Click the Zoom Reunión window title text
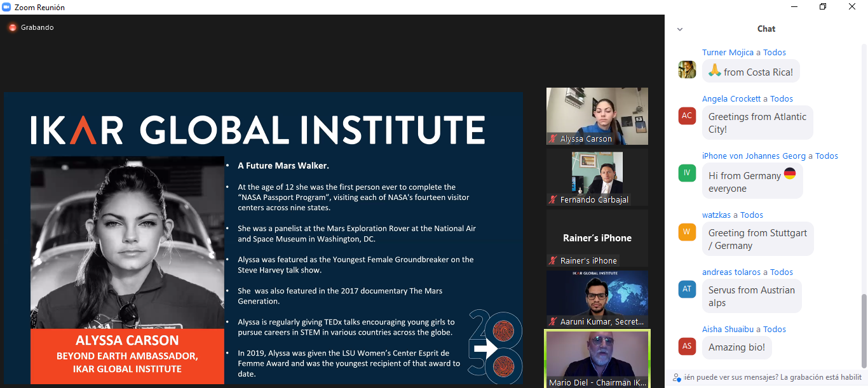Screen dimensions: 868x388 (39, 8)
